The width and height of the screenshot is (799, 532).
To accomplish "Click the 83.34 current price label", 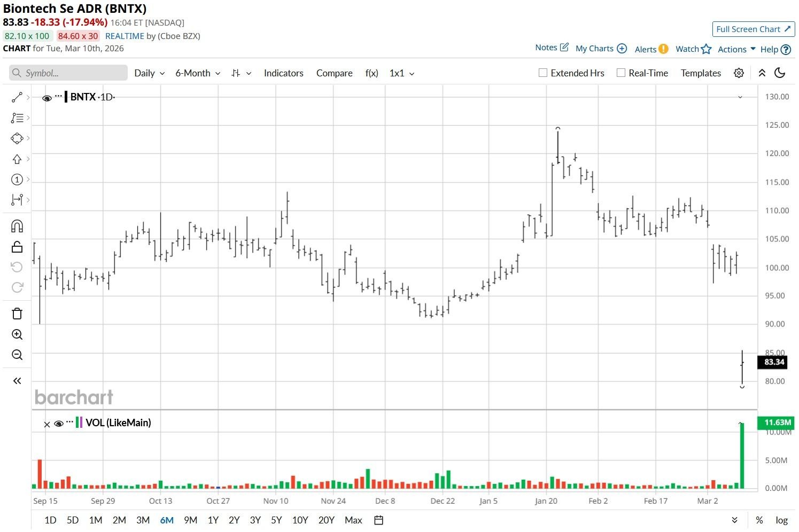I will pos(773,362).
